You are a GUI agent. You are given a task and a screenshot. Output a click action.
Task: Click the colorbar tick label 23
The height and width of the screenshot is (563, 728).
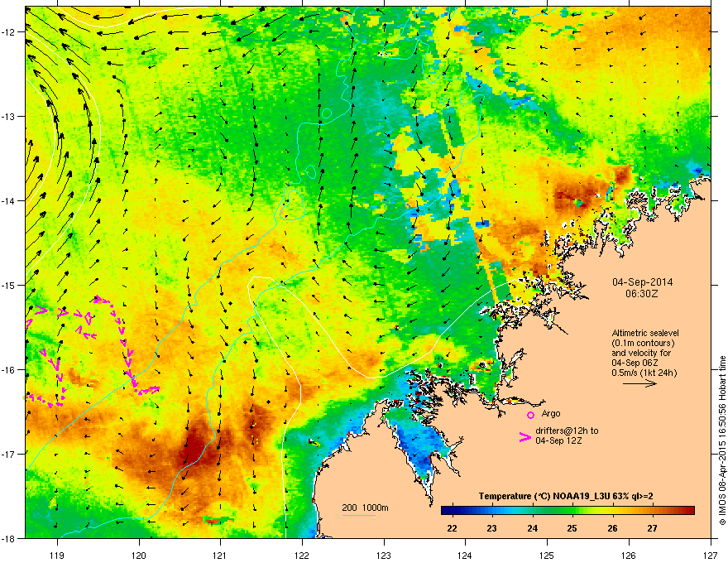tap(491, 528)
